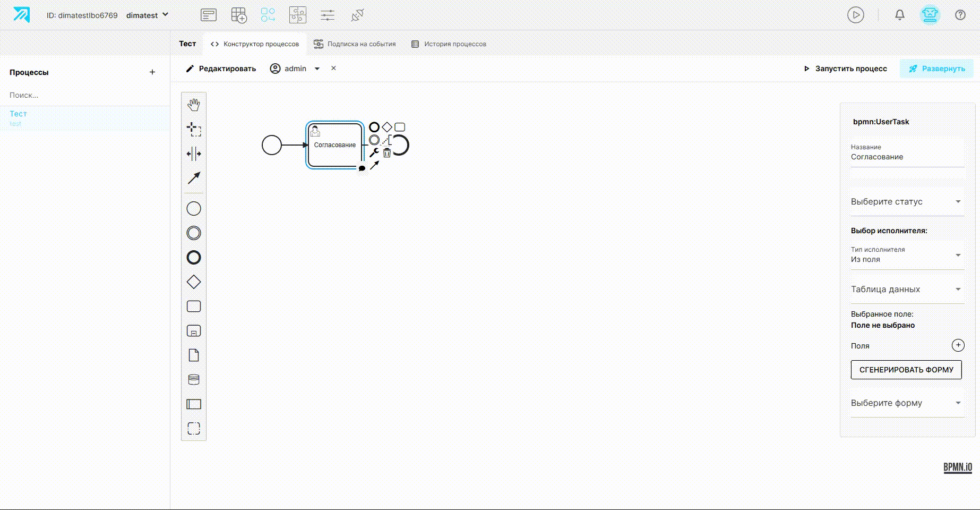Open История процессов tab
Image resolution: width=980 pixels, height=510 pixels.
pos(449,44)
